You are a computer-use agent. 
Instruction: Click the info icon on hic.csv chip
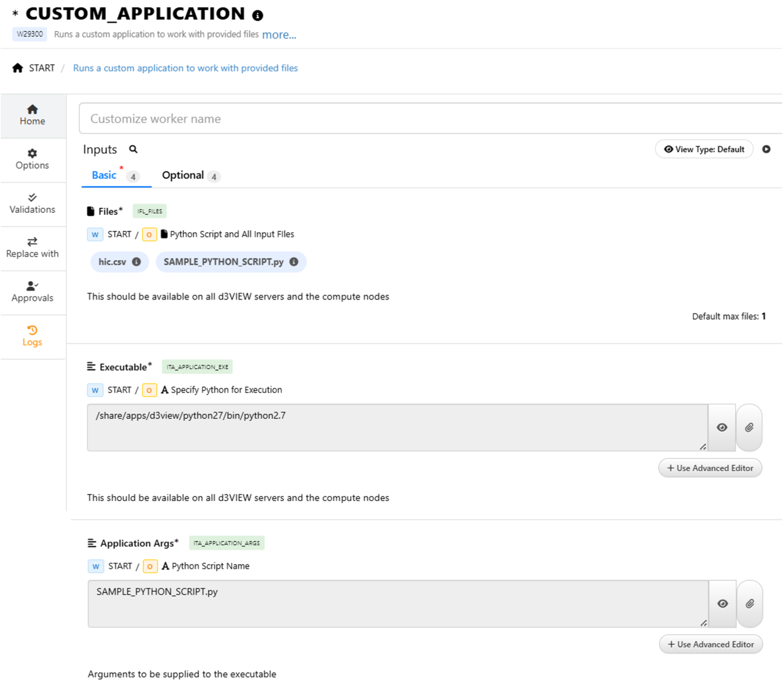136,261
